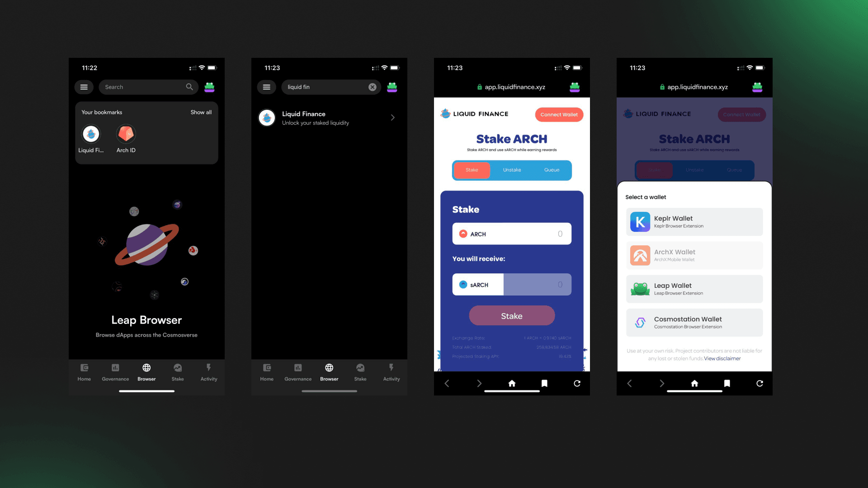Select the ArchX Wallet option
Screen dimensions: 868x488
(x=694, y=255)
